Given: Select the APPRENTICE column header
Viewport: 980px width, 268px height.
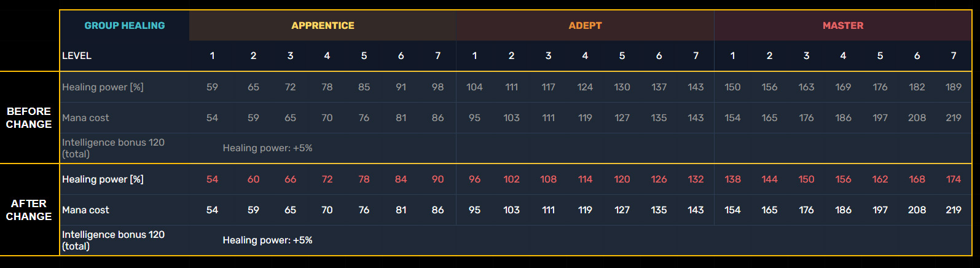Looking at the screenshot, I should [323, 26].
